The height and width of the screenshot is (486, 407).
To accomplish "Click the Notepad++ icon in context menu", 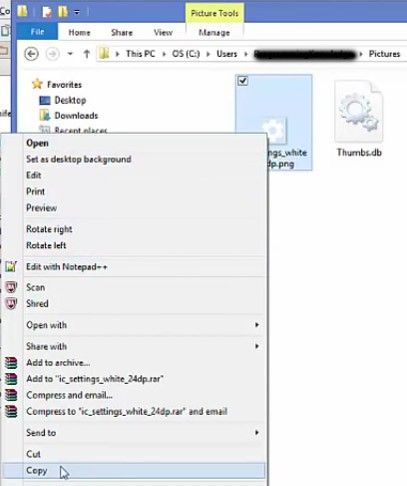I will click(11, 267).
